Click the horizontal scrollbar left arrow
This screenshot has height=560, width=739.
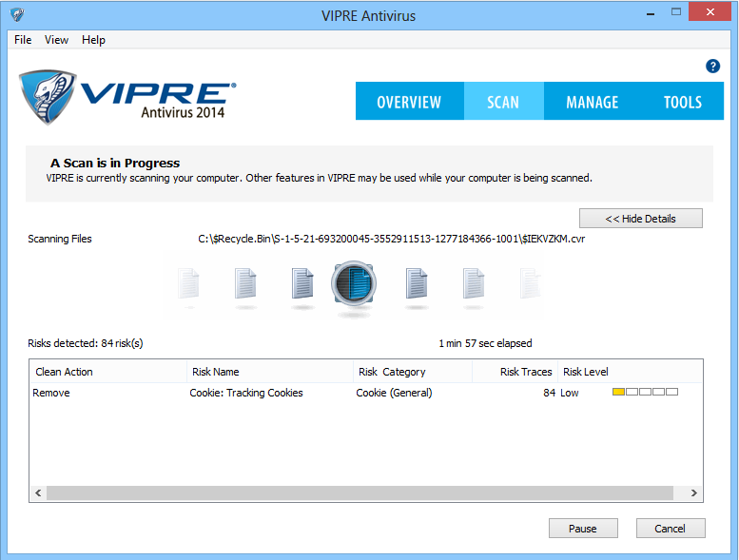pos(38,492)
